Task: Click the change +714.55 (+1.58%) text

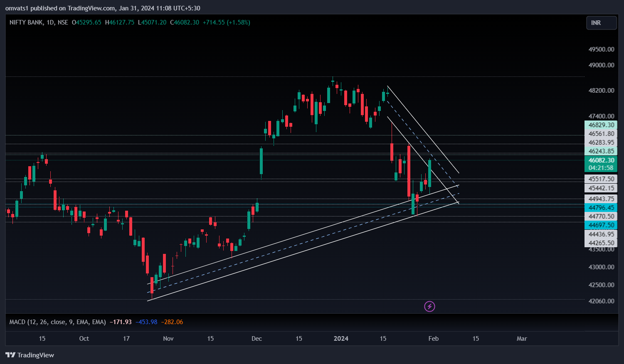Action: pyautogui.click(x=227, y=22)
